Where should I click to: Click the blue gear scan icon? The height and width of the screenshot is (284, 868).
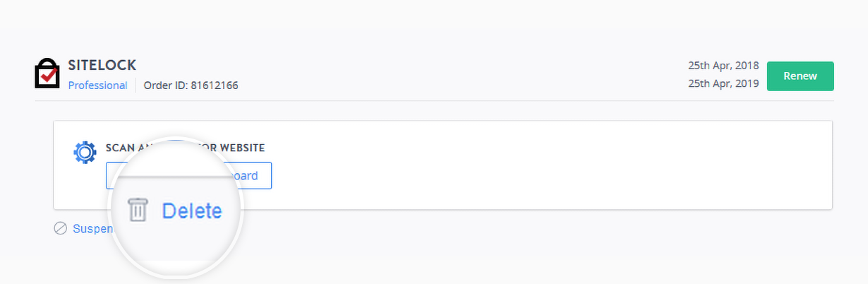coord(85,152)
